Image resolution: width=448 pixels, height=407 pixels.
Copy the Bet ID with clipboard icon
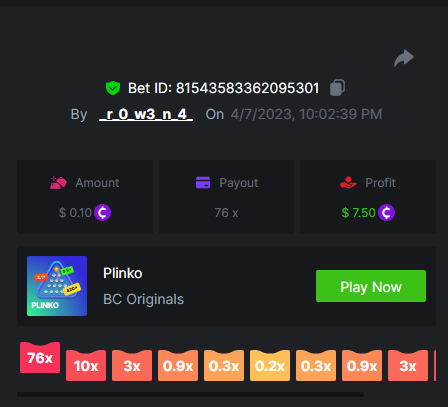[x=337, y=88]
